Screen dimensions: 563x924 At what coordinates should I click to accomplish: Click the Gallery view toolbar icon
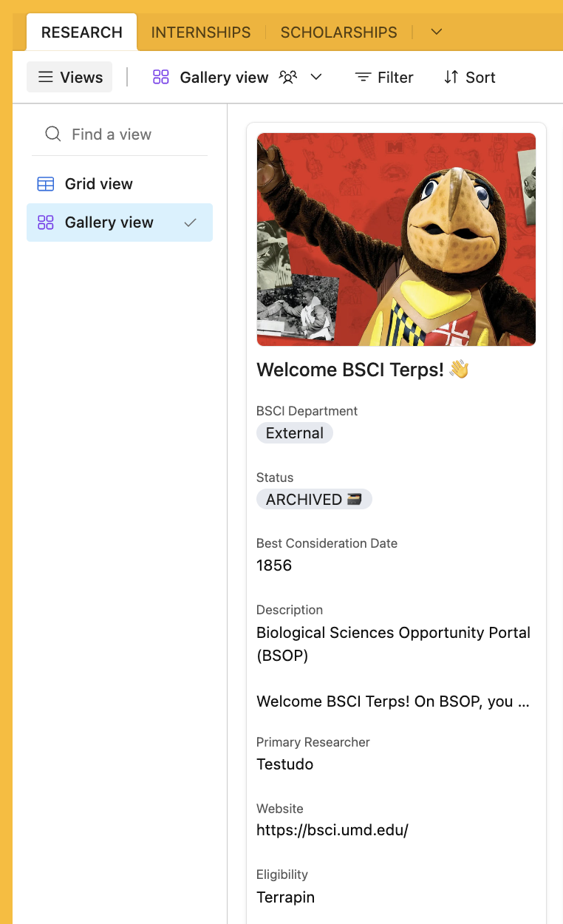(x=161, y=77)
